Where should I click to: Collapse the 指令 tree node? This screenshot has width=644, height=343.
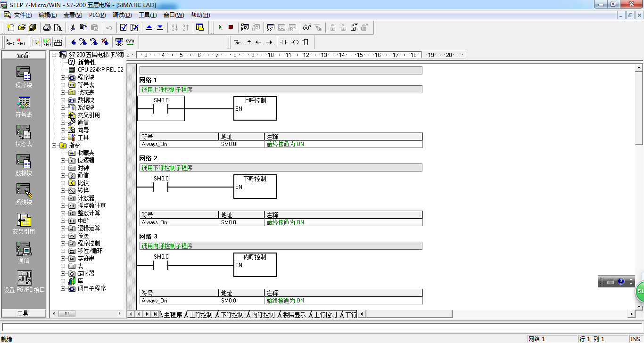54,145
